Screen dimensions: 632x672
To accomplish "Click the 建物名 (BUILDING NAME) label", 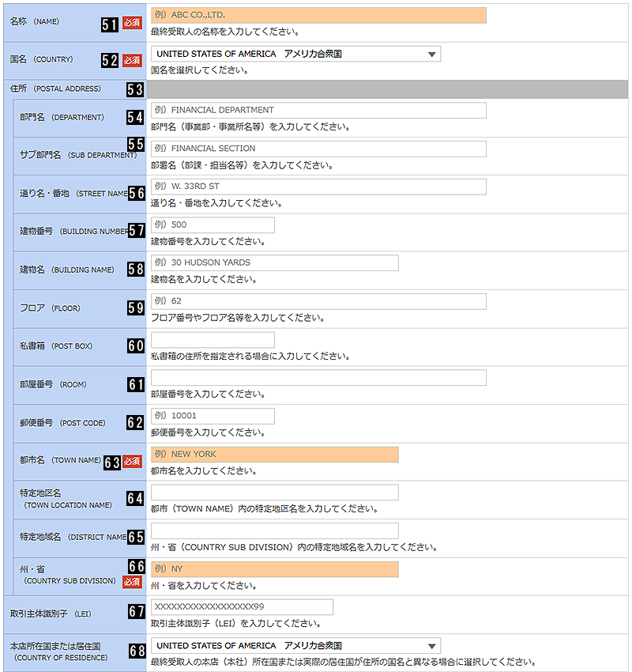I will [x=67, y=270].
